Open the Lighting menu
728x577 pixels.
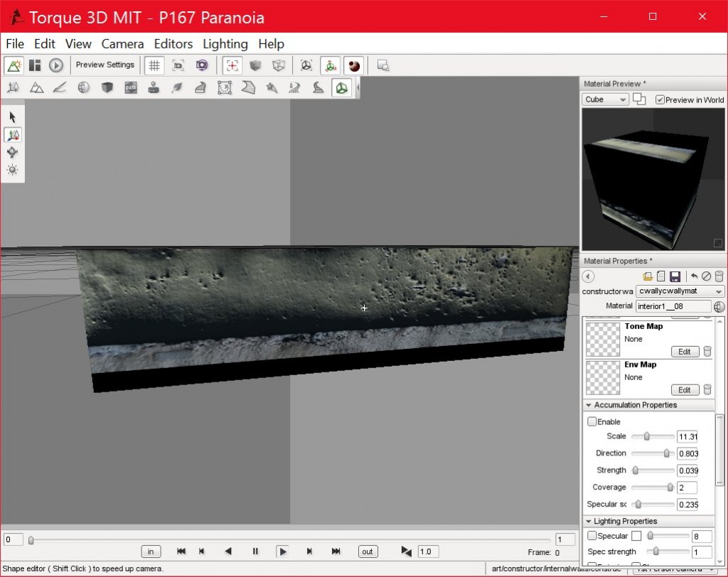point(225,43)
